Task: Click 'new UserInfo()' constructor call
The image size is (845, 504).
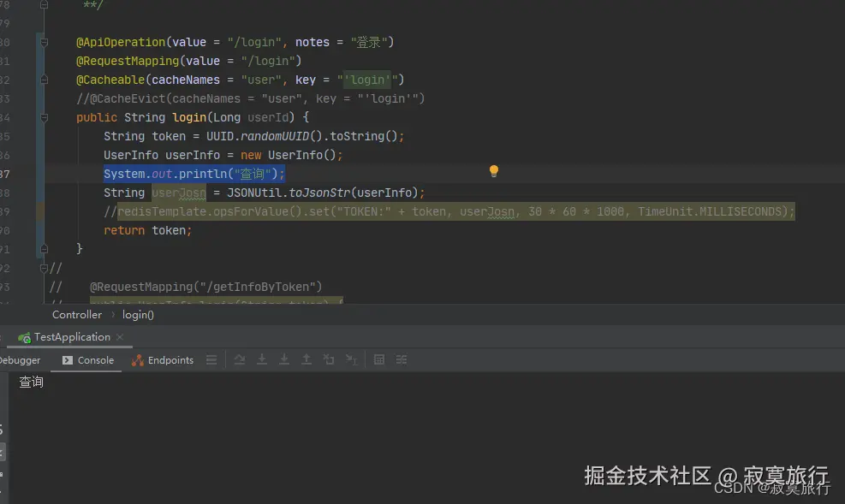Action: (x=289, y=155)
